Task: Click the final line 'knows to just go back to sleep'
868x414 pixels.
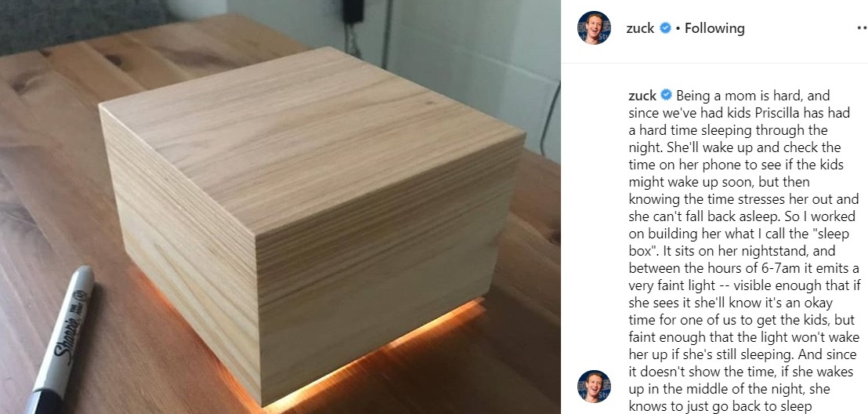Action: click(x=720, y=406)
